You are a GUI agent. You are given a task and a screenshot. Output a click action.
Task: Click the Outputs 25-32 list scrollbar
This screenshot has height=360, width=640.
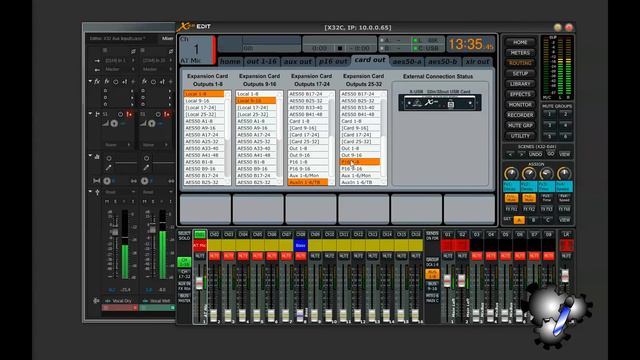point(384,138)
